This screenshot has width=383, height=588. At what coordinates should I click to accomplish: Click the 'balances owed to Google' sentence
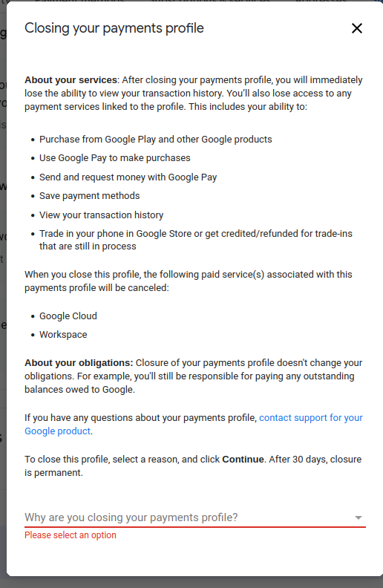(x=79, y=390)
